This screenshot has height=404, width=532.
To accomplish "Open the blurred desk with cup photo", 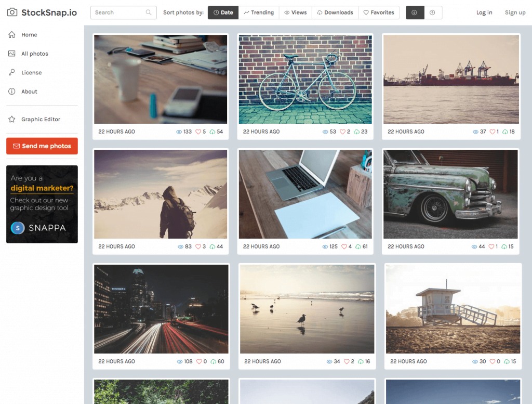I will click(x=161, y=79).
